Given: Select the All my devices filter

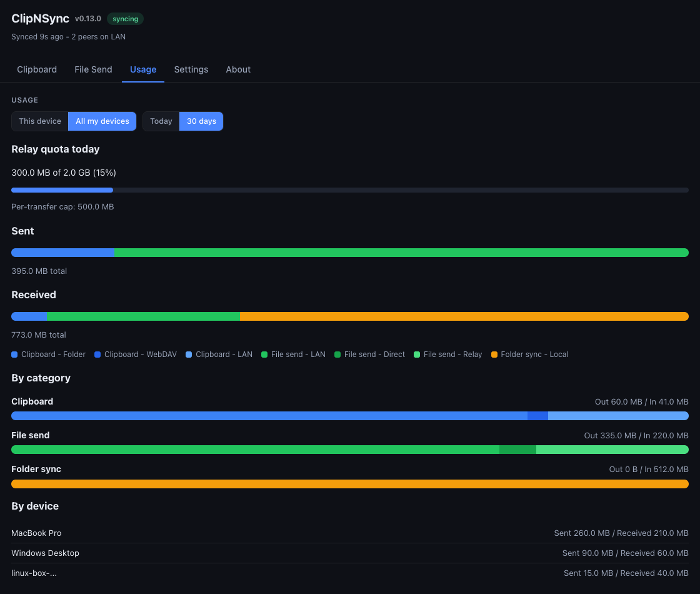Looking at the screenshot, I should [x=102, y=121].
